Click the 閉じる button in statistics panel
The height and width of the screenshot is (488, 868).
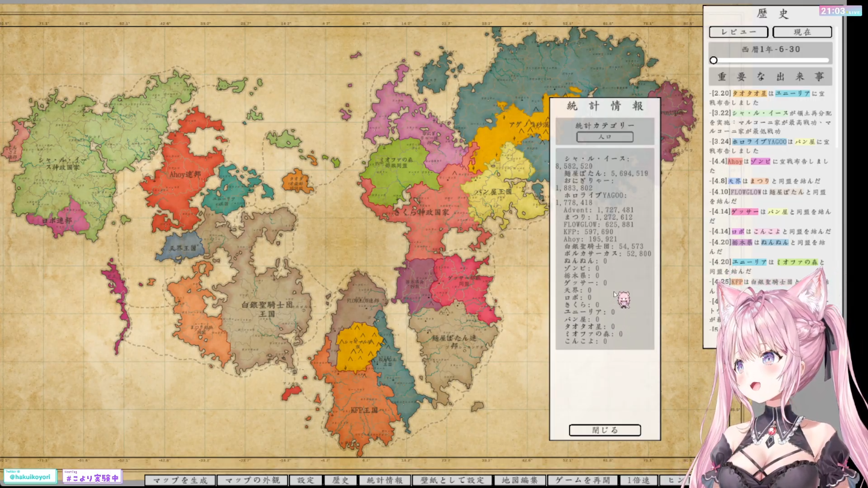tap(605, 430)
